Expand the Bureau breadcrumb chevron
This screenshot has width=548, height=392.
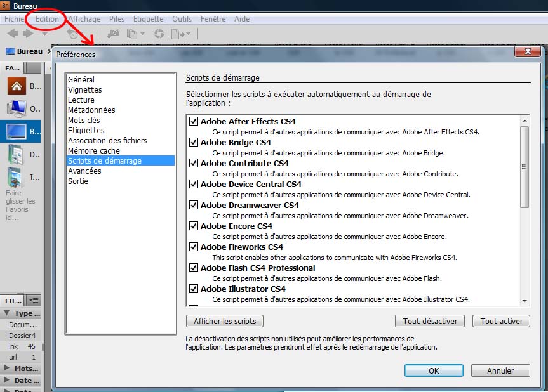tap(49, 51)
